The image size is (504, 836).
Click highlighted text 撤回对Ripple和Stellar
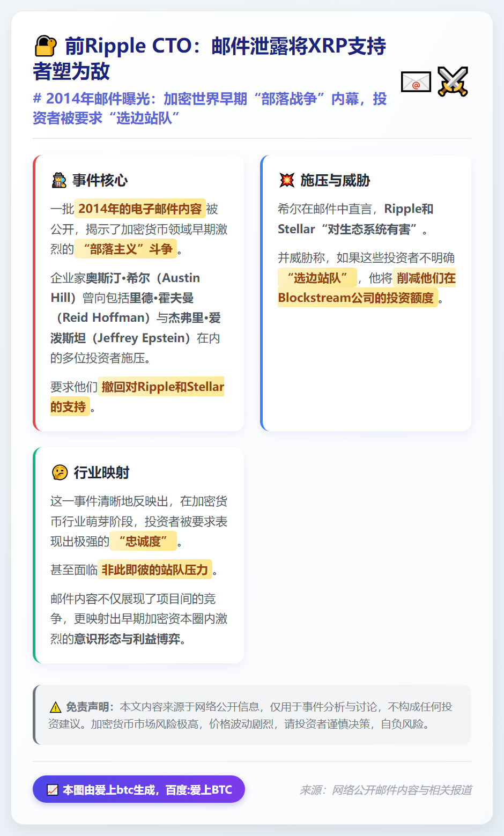coord(161,387)
